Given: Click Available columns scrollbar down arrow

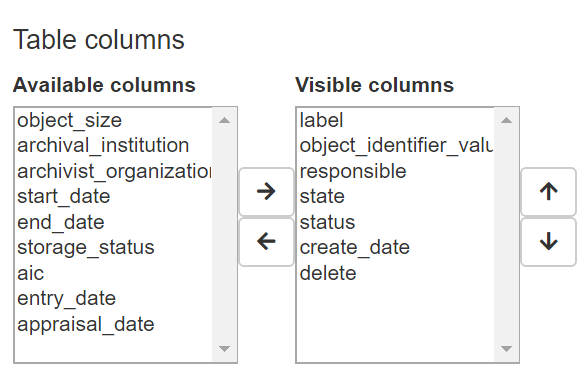Looking at the screenshot, I should click(224, 349).
